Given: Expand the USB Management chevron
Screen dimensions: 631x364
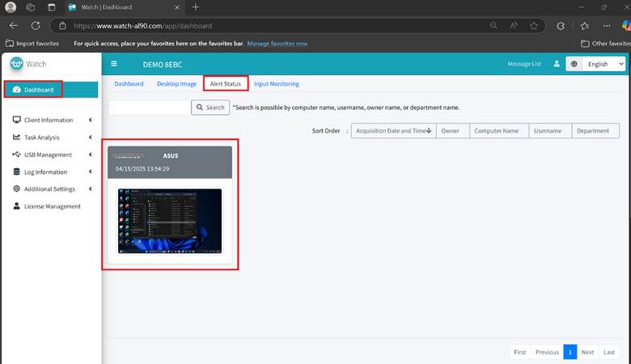Looking at the screenshot, I should click(x=90, y=154).
